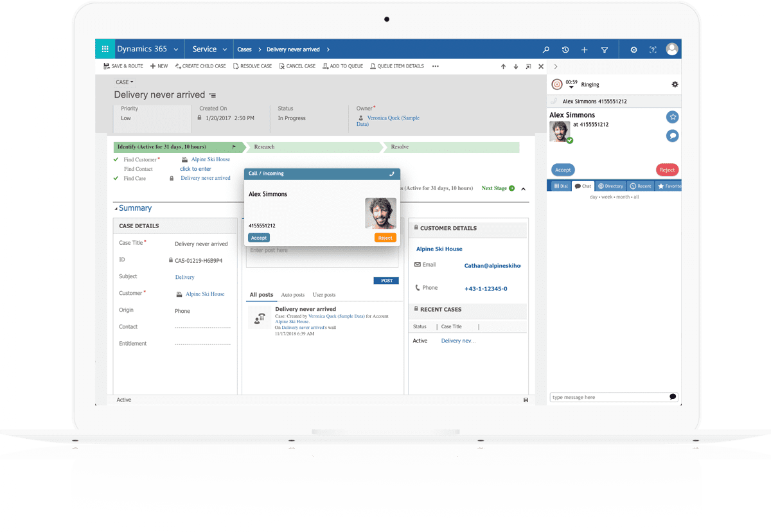
Task: Open the more commands ellipsis
Action: [436, 66]
